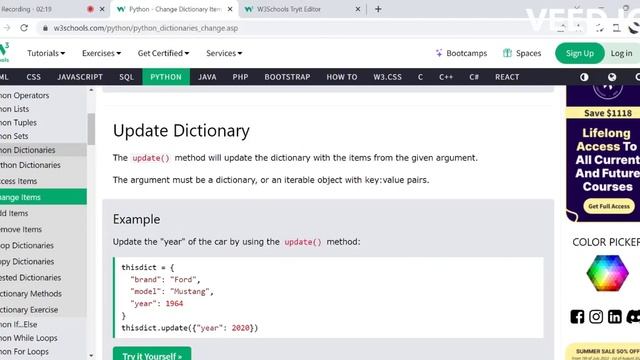The image size is (640, 360).
Task: Expand the Services dropdown menu
Action: 224,53
